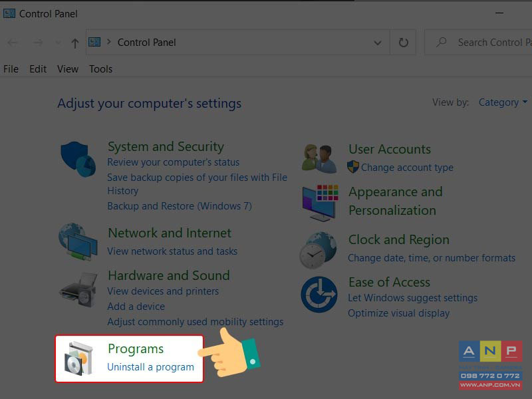The width and height of the screenshot is (532, 399).
Task: Focus the Search Control Panel field
Action: pos(478,43)
